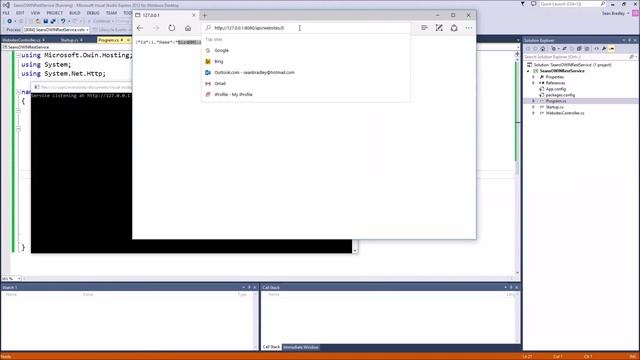The height and width of the screenshot is (360, 640).
Task: Expand the References node in Solution Explorer
Action: [533, 83]
